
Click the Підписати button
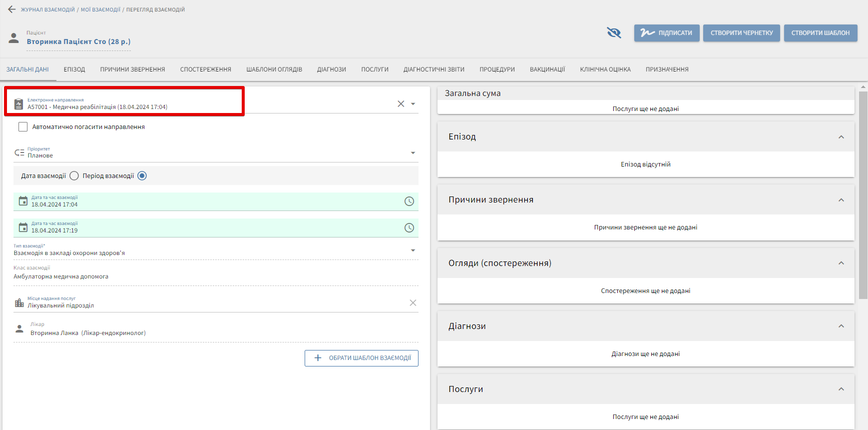(667, 33)
